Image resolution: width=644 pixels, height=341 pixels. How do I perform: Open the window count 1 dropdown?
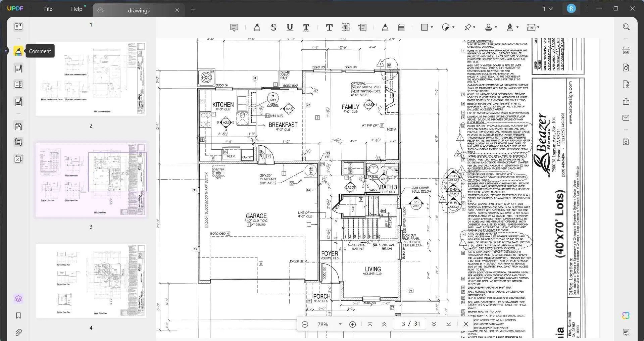click(548, 9)
